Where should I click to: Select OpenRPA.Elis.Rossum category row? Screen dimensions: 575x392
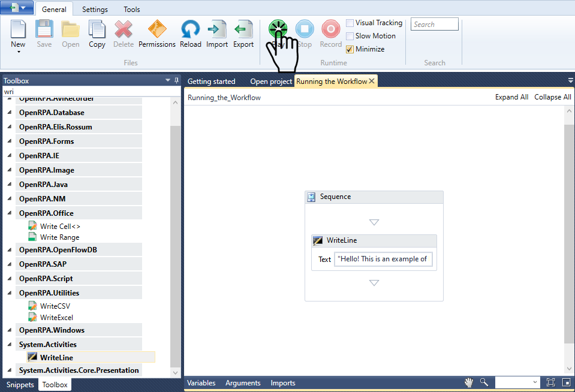pyautogui.click(x=79, y=127)
